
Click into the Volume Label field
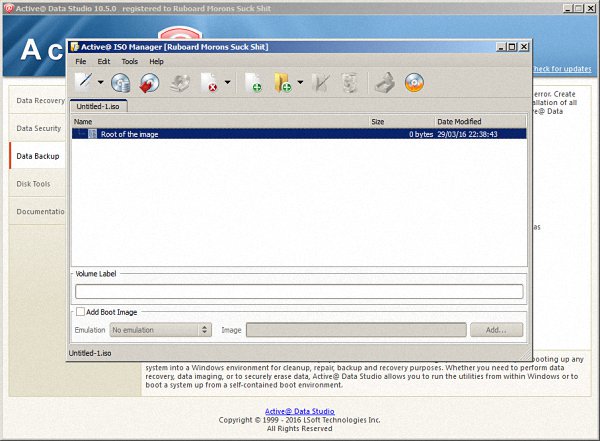(299, 292)
